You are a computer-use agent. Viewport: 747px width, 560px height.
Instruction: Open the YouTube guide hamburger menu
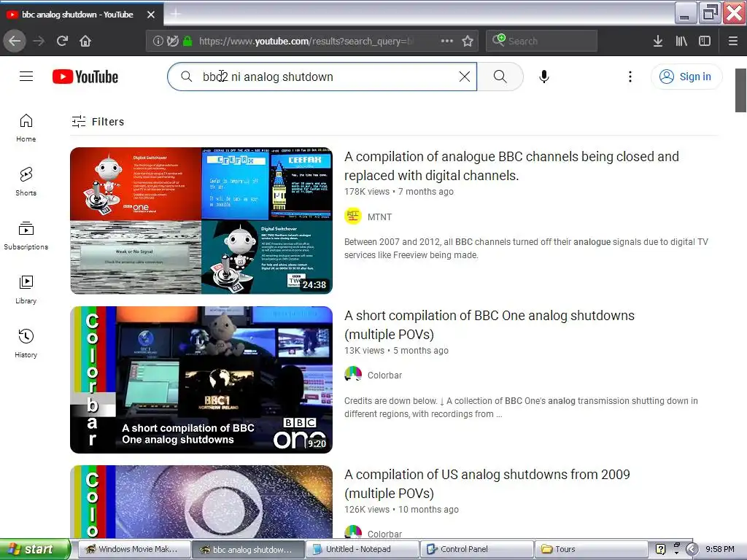pos(26,76)
